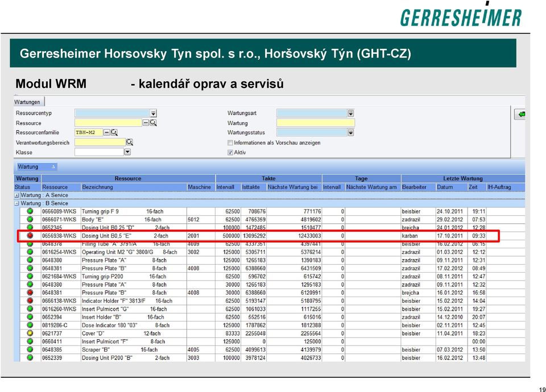Select the date cell 02.11.2011
This screenshot has height=392, width=546.
452,325
